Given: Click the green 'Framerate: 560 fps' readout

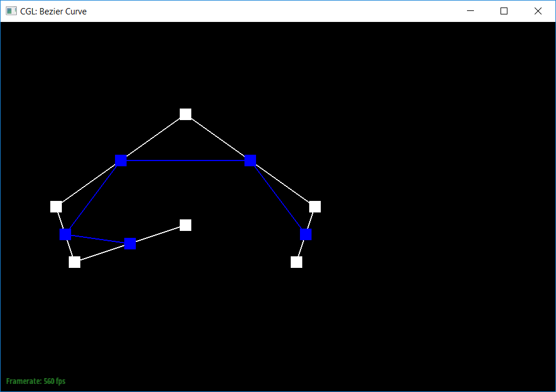Looking at the screenshot, I should pos(36,382).
